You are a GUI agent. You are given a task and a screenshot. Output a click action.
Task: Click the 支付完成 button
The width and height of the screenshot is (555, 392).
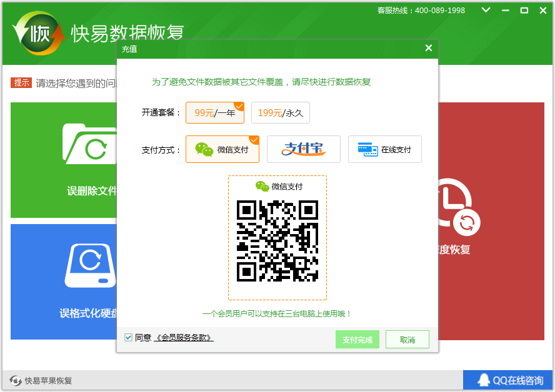click(357, 340)
